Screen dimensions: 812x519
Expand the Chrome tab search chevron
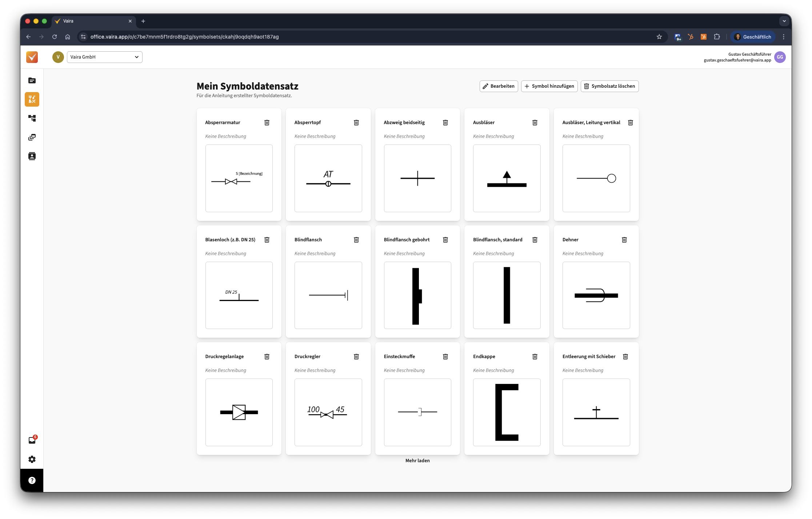click(784, 21)
